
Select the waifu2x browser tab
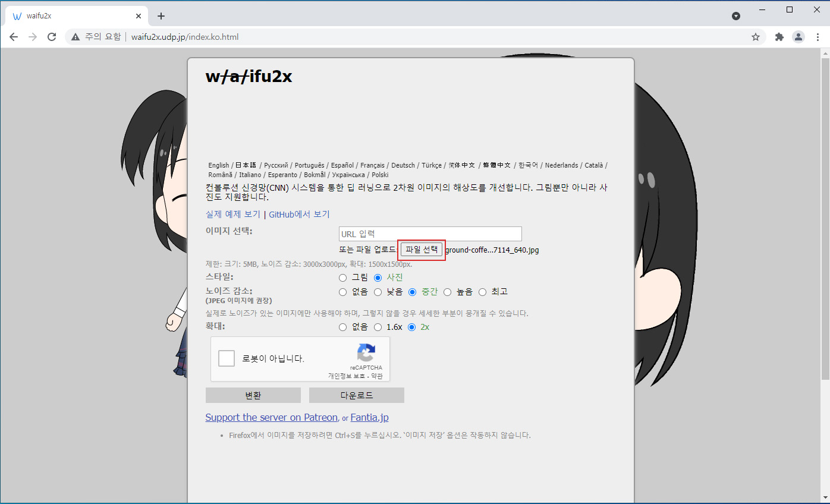click(77, 16)
